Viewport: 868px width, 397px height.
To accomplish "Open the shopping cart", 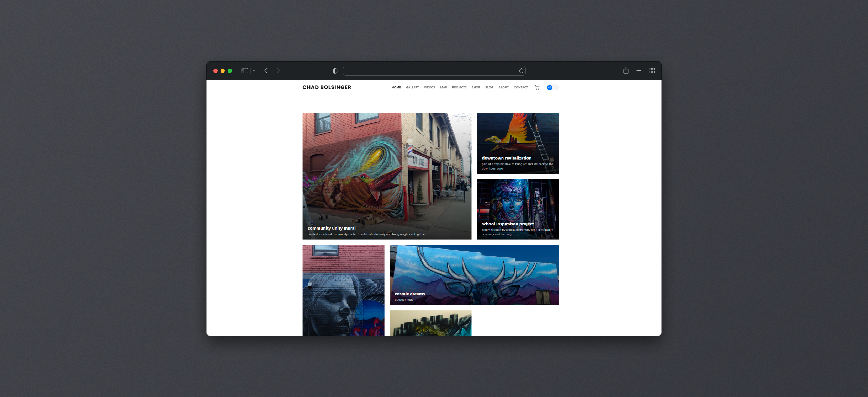I will (x=537, y=87).
